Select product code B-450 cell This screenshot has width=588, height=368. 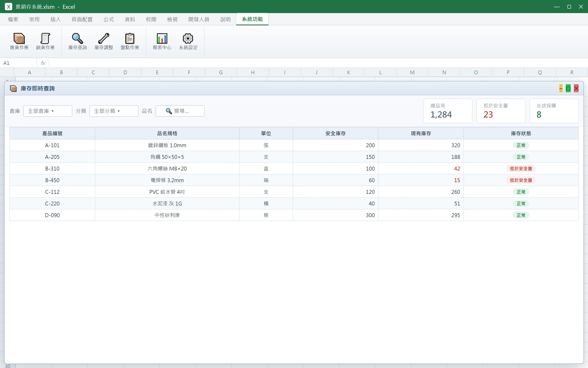tap(52, 180)
